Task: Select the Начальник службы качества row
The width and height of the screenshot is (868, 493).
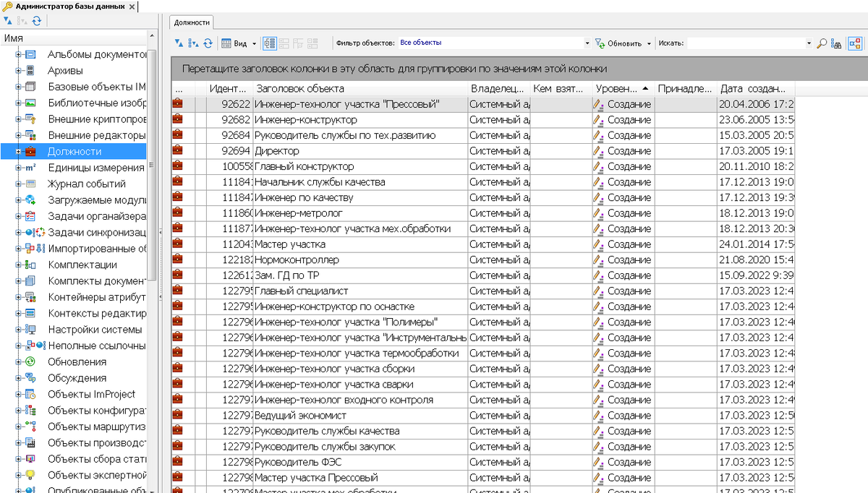Action: click(483, 182)
